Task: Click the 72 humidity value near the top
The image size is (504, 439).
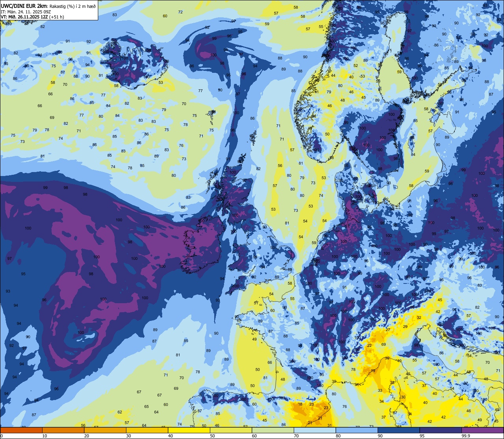Action: (180, 12)
